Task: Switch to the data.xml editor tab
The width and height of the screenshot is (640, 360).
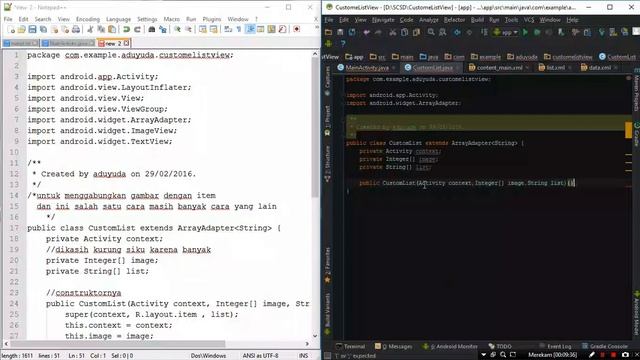Action: pyautogui.click(x=599, y=68)
